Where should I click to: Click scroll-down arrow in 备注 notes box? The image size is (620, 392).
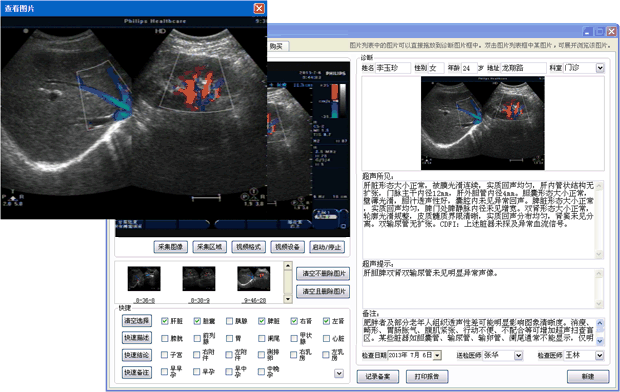[599, 341]
